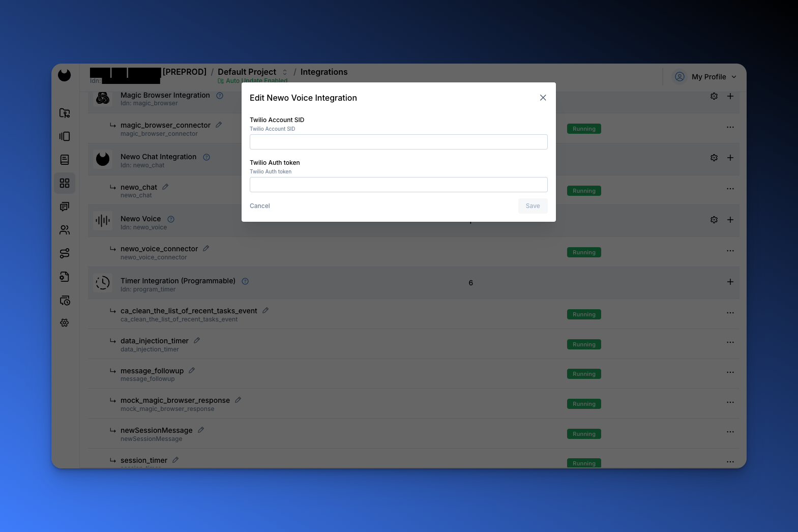Edit data_injection_timer with pencil icon
The image size is (798, 532).
click(197, 340)
